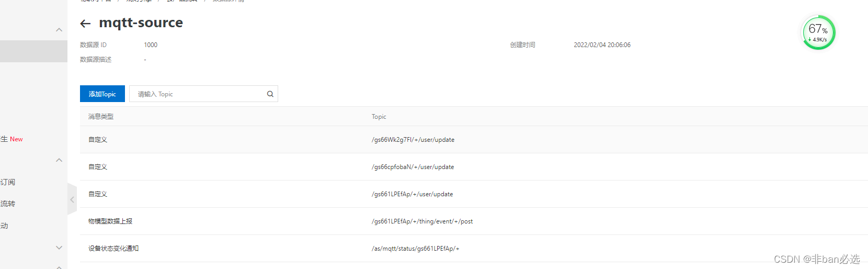Viewport: 868px width, 269px height.
Task: Open the 订阅 sidebar menu item
Action: [8, 182]
